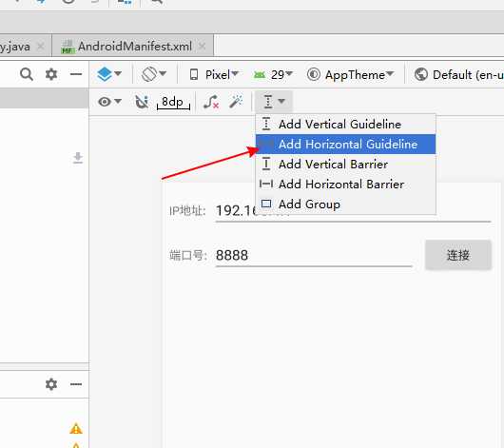Open design surface layers dropdown
This screenshot has width=504, height=448.
point(109,74)
